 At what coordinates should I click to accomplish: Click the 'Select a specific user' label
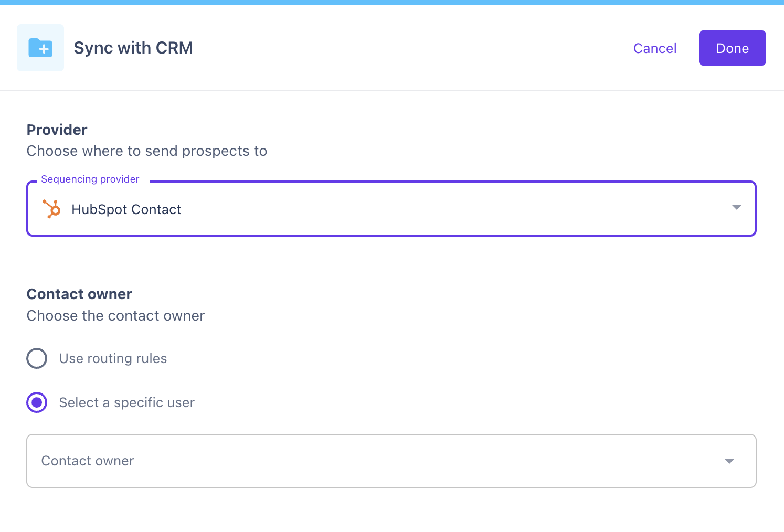pyautogui.click(x=126, y=402)
